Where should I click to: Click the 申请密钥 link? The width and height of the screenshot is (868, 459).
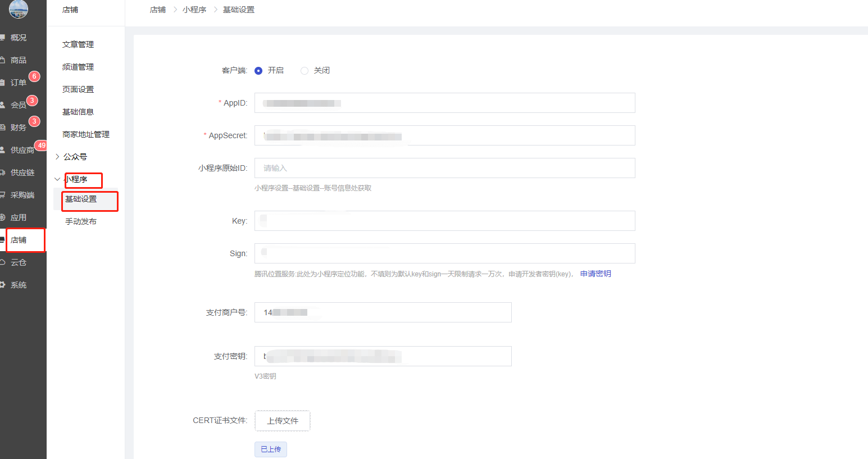tap(596, 274)
